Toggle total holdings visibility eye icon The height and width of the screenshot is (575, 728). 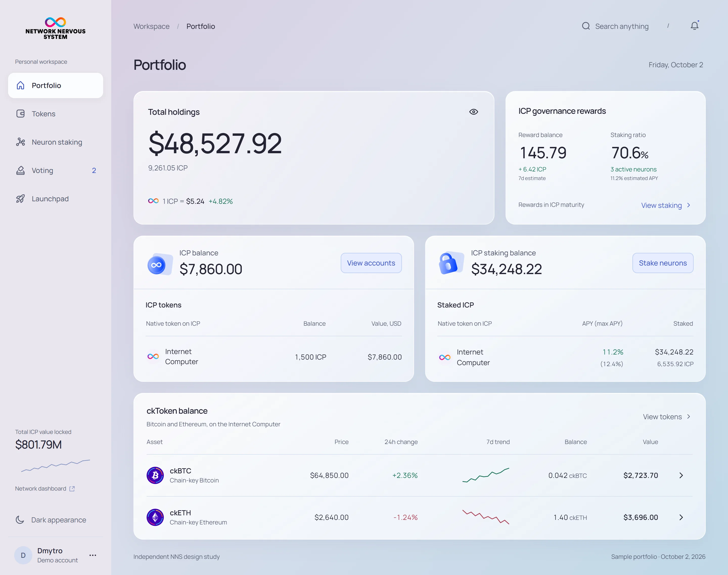[x=473, y=112]
